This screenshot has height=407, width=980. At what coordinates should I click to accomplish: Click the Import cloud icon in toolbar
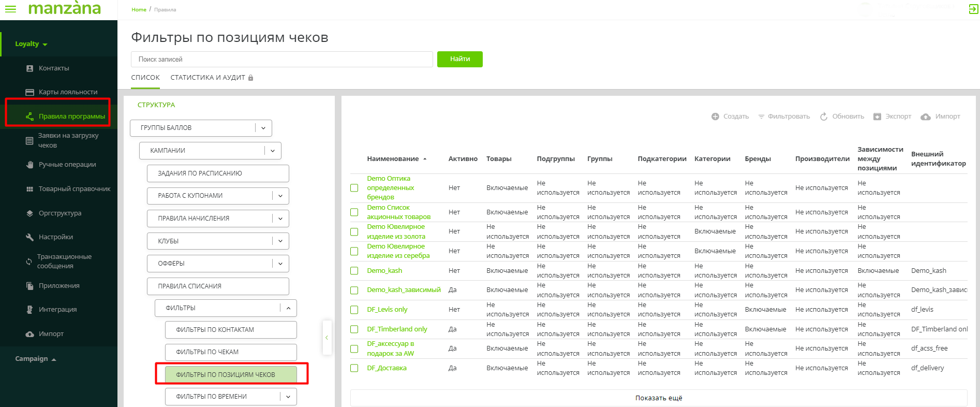pyautogui.click(x=926, y=117)
